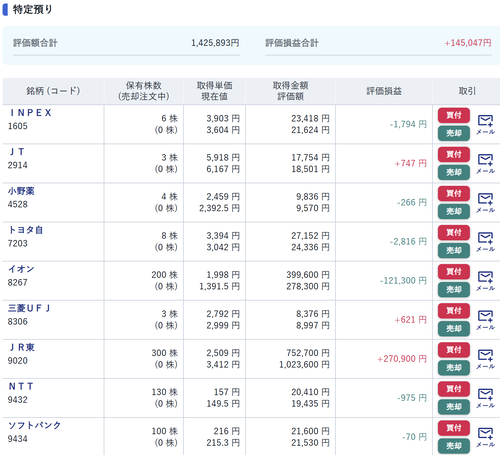Screen dimensions: 500x455
Task: Open the mail alert icon for JT
Action: click(485, 163)
